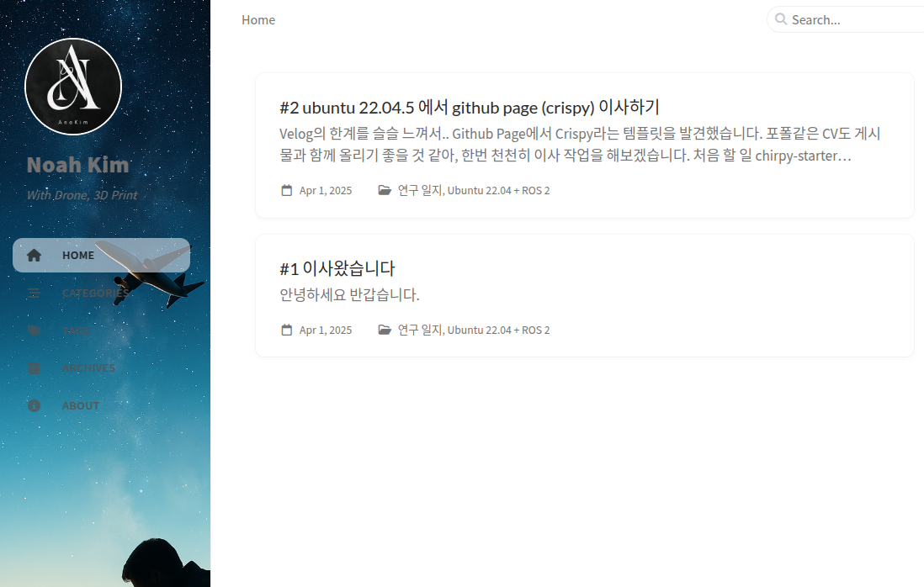Screen dimensions: 924x587
Task: Click the Home breadcrumb at top
Action: 258,20
